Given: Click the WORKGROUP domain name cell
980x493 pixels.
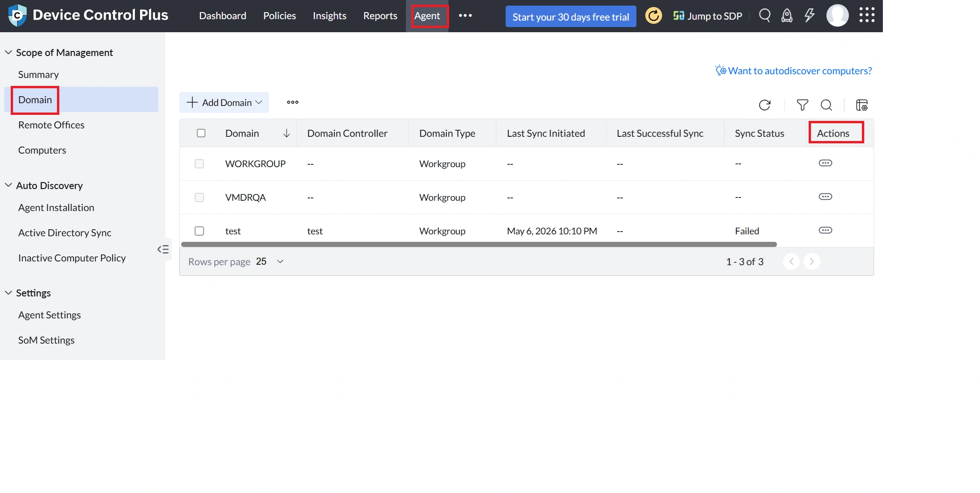Looking at the screenshot, I should [x=255, y=164].
